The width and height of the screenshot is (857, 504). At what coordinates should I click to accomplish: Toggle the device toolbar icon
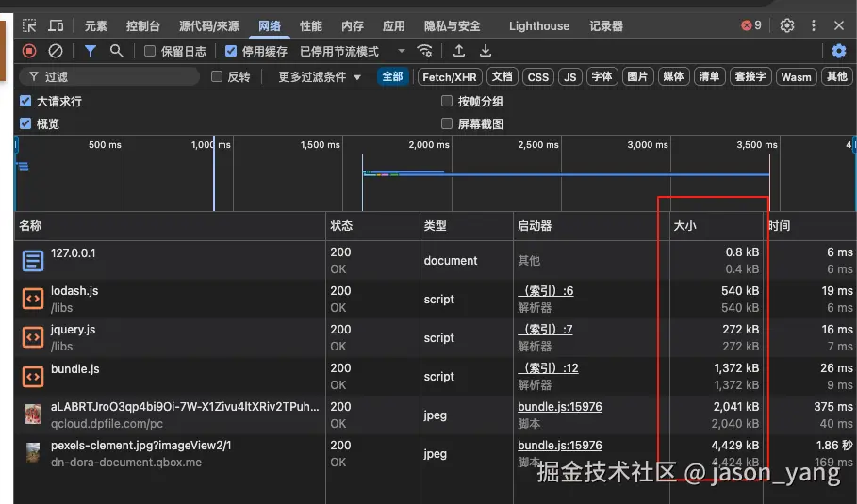click(x=56, y=25)
